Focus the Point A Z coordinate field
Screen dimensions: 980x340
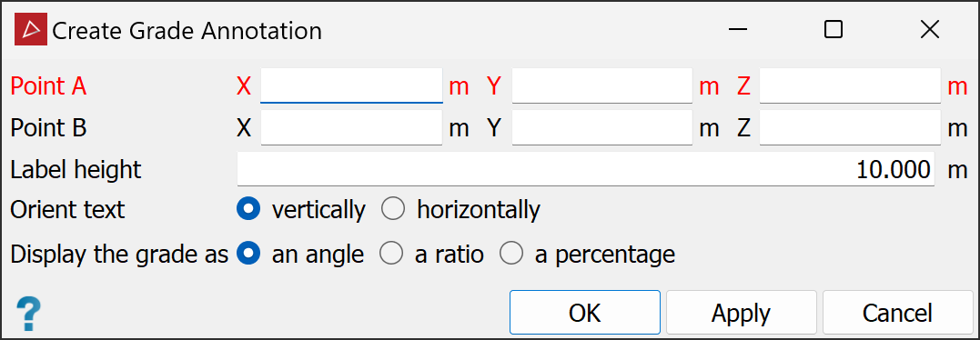pyautogui.click(x=850, y=86)
